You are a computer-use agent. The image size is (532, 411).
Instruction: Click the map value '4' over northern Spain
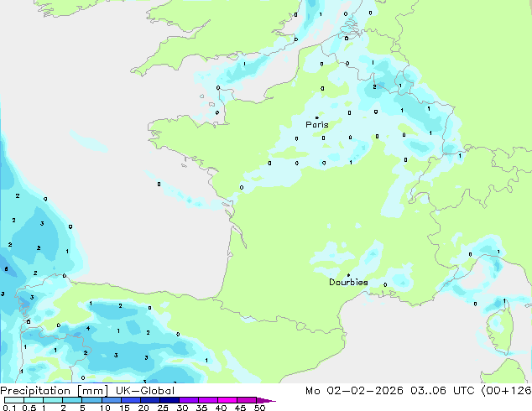[x=88, y=328]
